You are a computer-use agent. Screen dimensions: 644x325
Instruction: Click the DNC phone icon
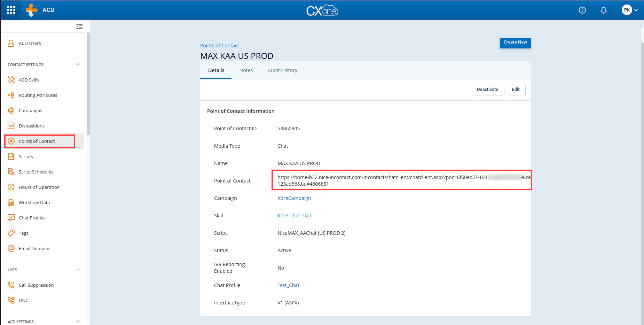pos(11,300)
